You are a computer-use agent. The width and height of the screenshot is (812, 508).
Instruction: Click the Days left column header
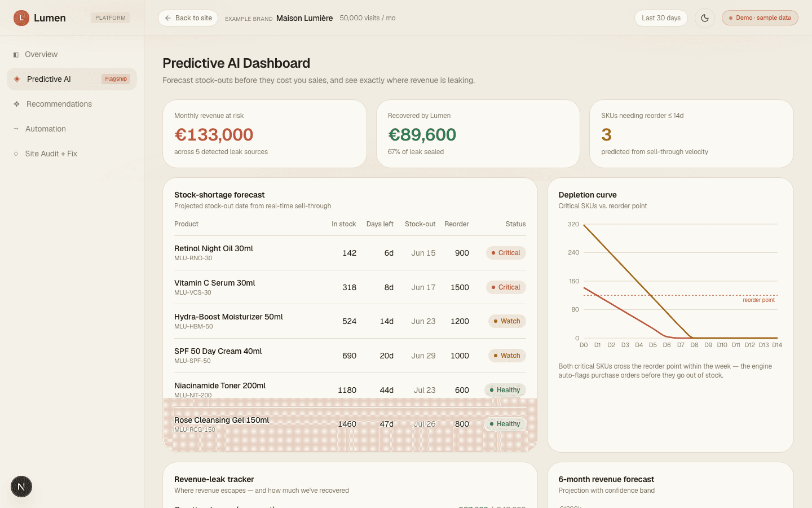(x=379, y=224)
